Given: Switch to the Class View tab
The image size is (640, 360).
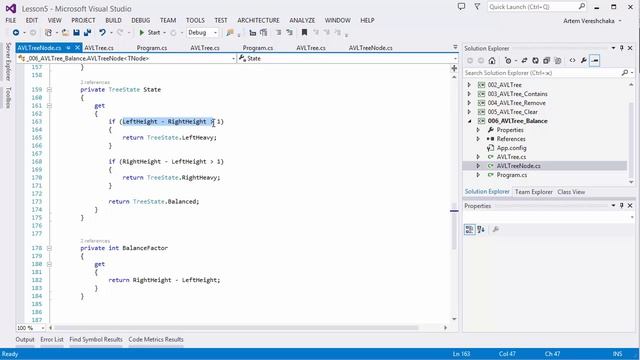Looking at the screenshot, I should (571, 192).
